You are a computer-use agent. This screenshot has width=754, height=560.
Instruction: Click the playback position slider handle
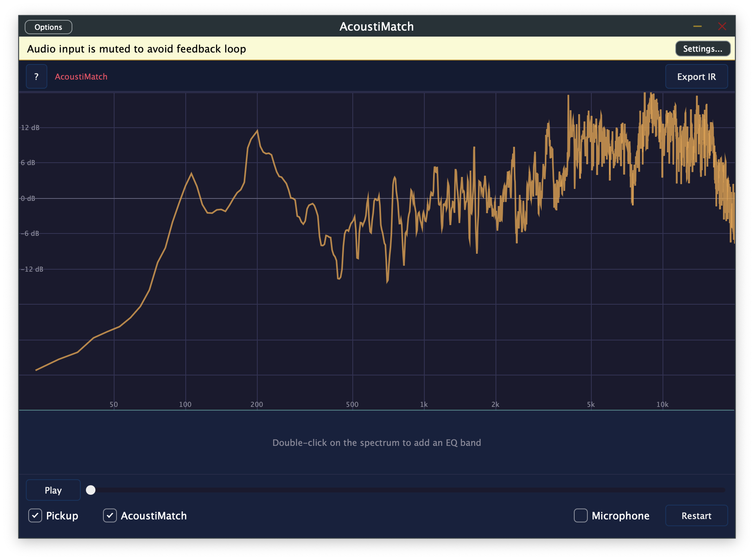tap(91, 490)
